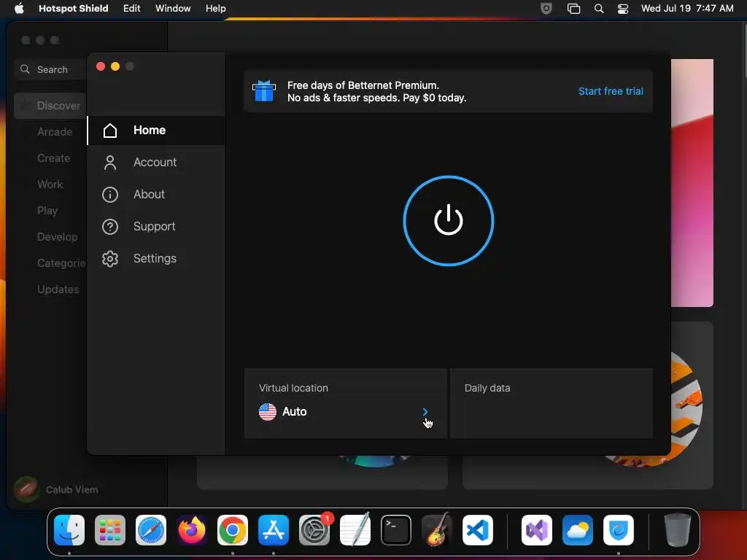Expand the Virtual location chevron arrow
Image resolution: width=747 pixels, height=560 pixels.
coord(425,411)
